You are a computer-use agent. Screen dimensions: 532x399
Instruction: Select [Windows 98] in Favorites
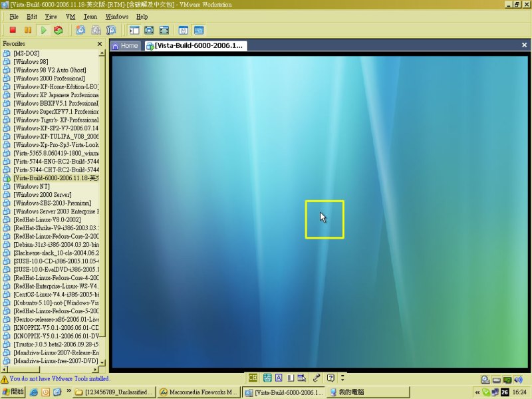click(x=31, y=62)
